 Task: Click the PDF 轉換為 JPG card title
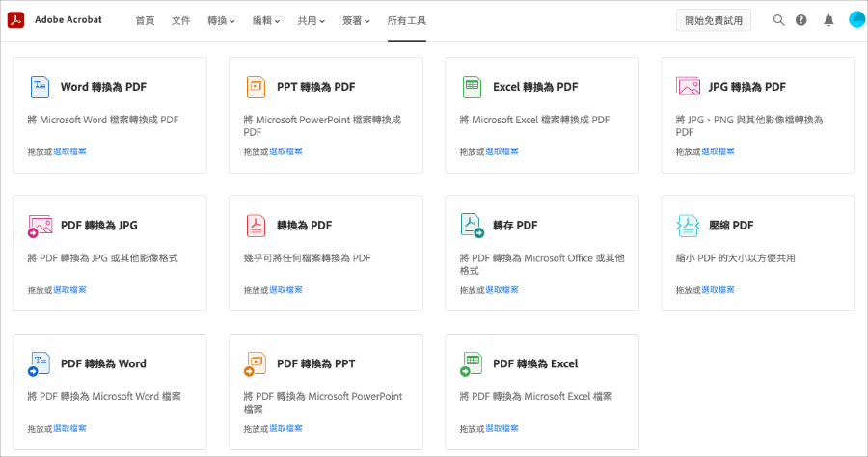coord(99,226)
